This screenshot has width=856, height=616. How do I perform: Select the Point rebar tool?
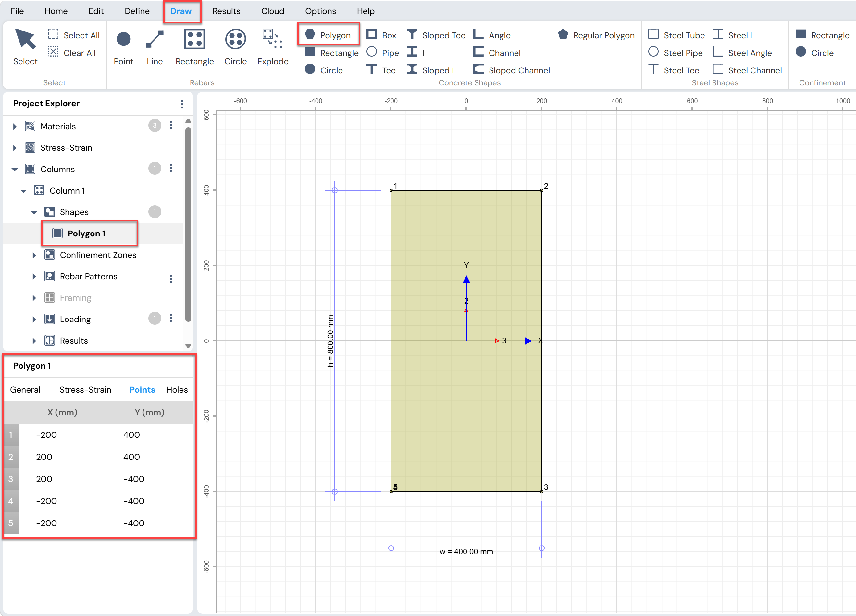click(x=123, y=47)
